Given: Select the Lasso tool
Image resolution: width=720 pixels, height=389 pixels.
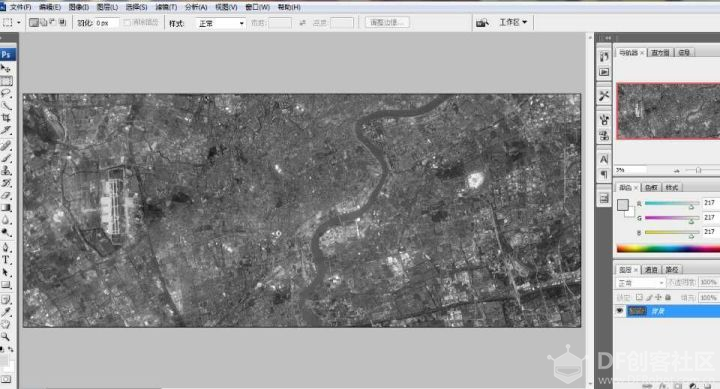Looking at the screenshot, I should pos(6,93).
